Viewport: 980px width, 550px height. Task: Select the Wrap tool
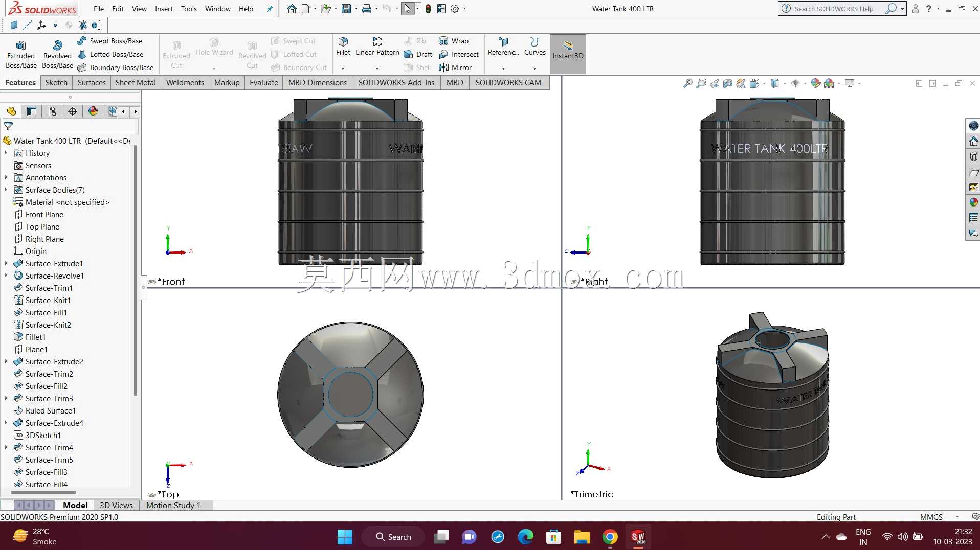tap(454, 41)
